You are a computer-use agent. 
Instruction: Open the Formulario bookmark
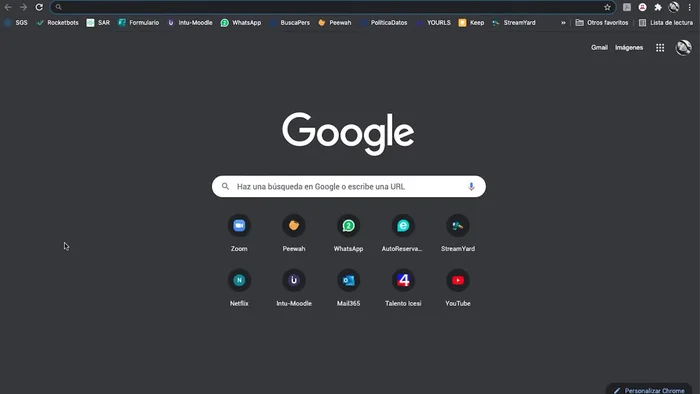[x=138, y=23]
